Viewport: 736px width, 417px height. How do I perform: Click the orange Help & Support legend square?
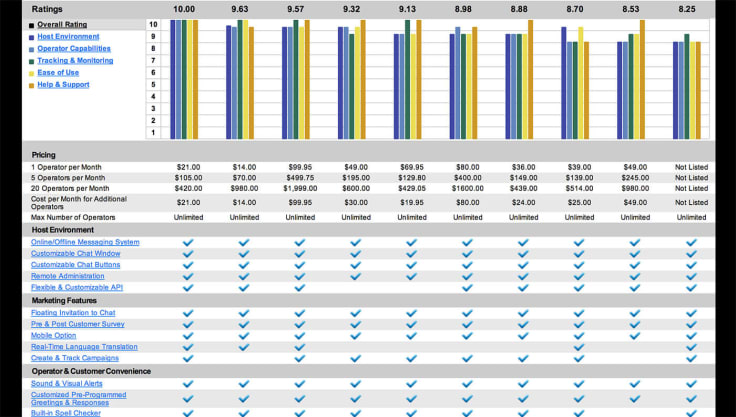[31, 85]
